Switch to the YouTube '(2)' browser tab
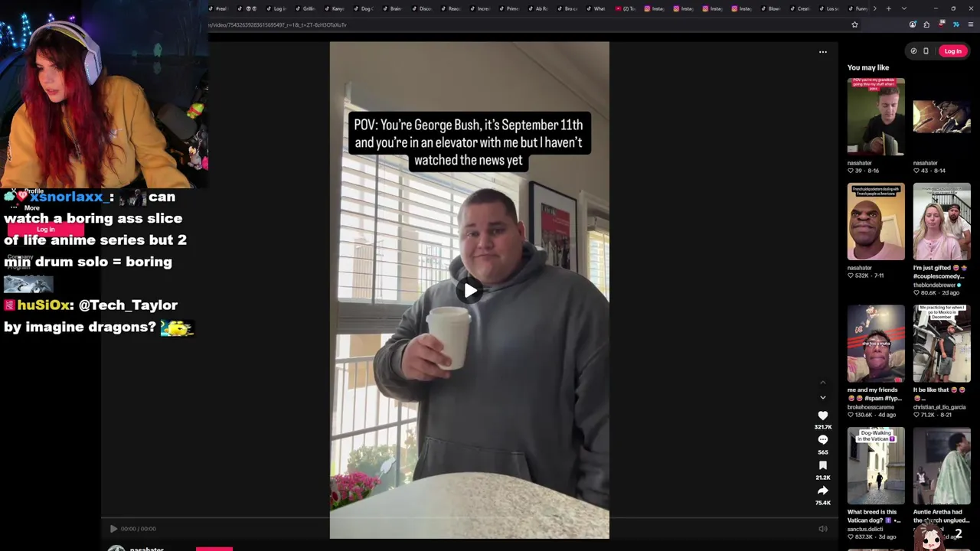This screenshot has width=980, height=551. coord(626,8)
